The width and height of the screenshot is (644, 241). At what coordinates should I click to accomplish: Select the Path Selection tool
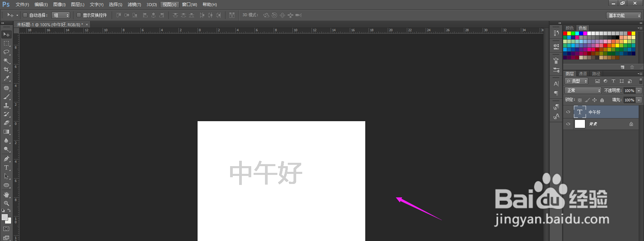pos(6,176)
